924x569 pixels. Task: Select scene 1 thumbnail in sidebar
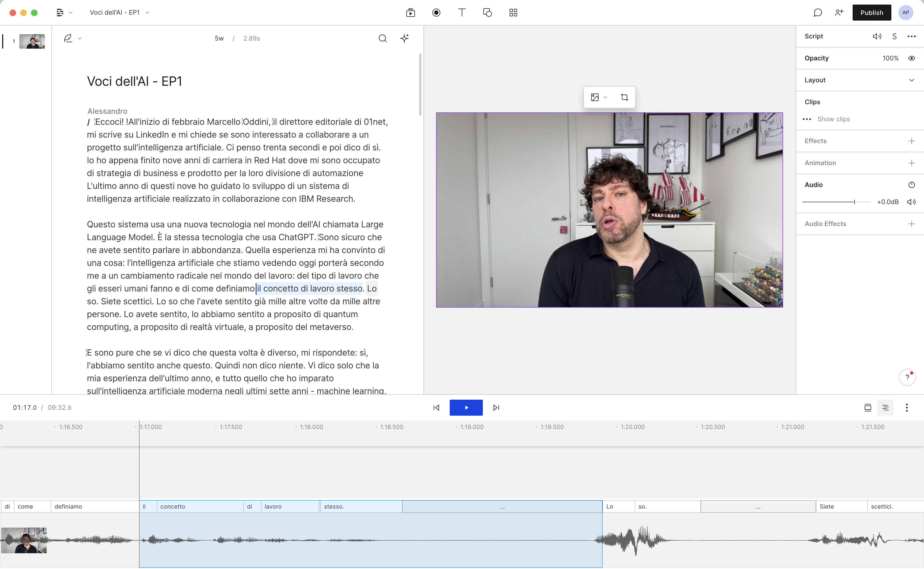(32, 41)
